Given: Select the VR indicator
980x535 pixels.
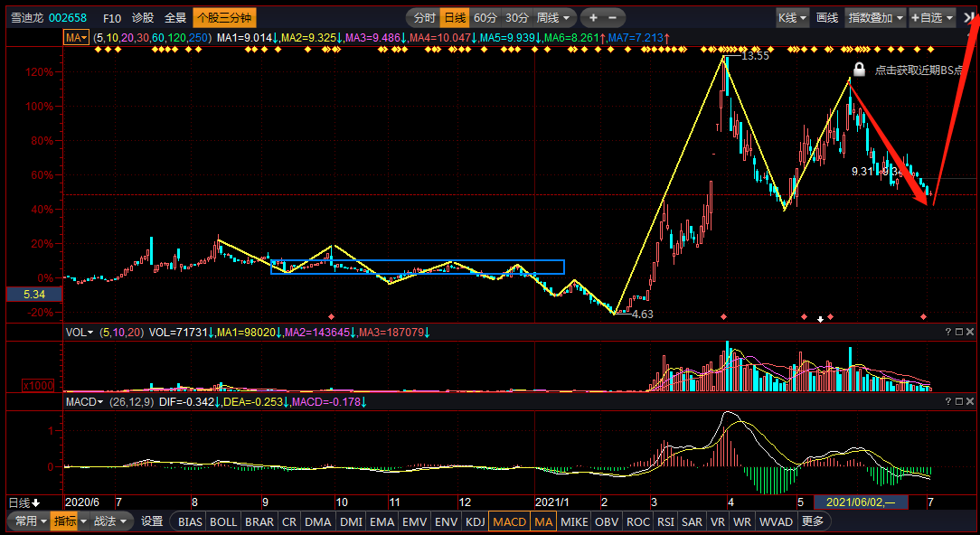Looking at the screenshot, I should (x=718, y=521).
